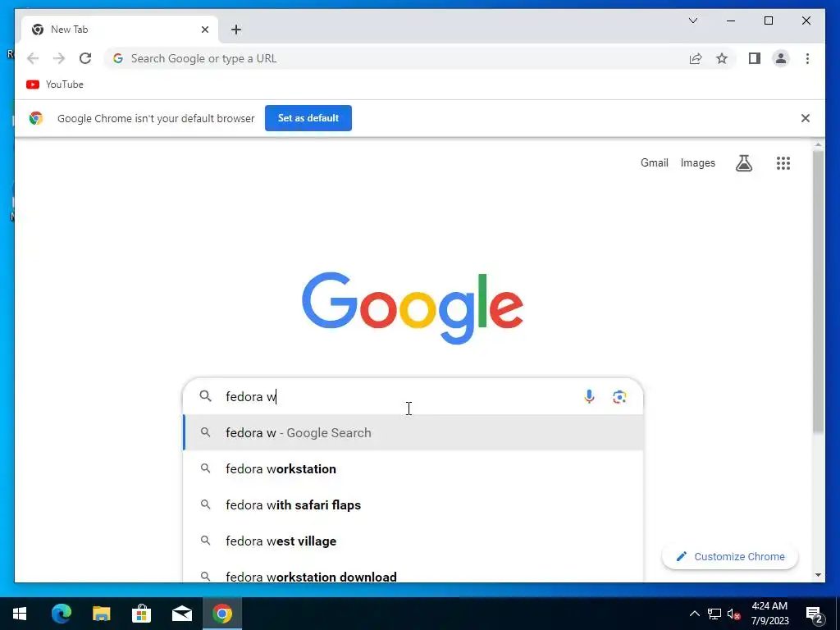Open the Gmail link

pyautogui.click(x=654, y=163)
